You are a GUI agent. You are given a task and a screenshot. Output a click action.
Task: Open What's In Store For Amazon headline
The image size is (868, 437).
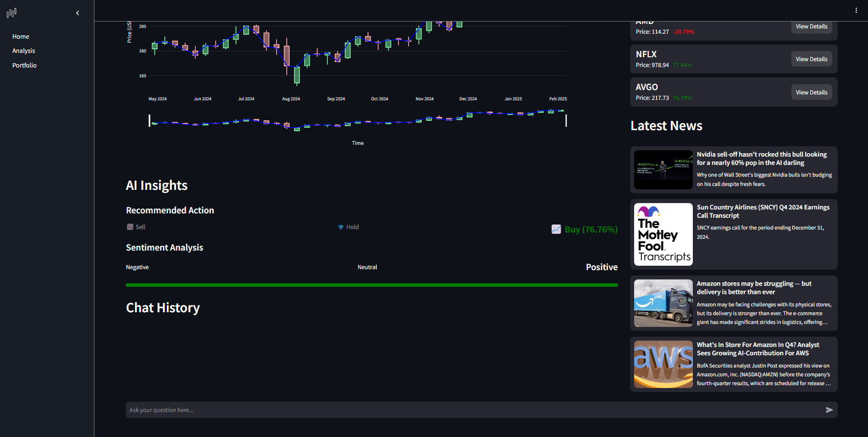758,349
